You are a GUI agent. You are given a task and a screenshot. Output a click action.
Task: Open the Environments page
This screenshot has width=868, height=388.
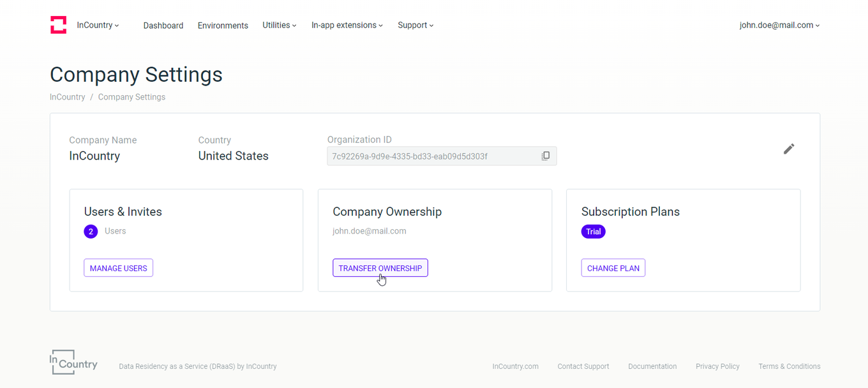223,26
